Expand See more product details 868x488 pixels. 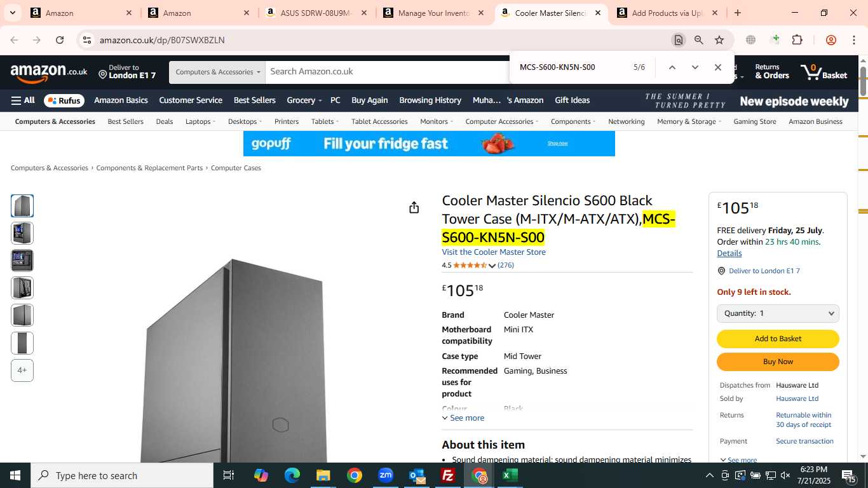click(463, 418)
